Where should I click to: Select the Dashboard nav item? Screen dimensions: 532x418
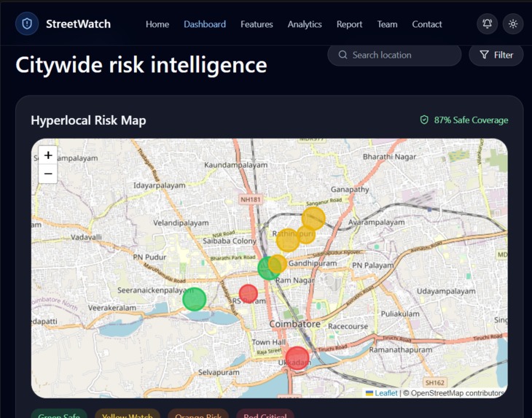[x=205, y=24]
